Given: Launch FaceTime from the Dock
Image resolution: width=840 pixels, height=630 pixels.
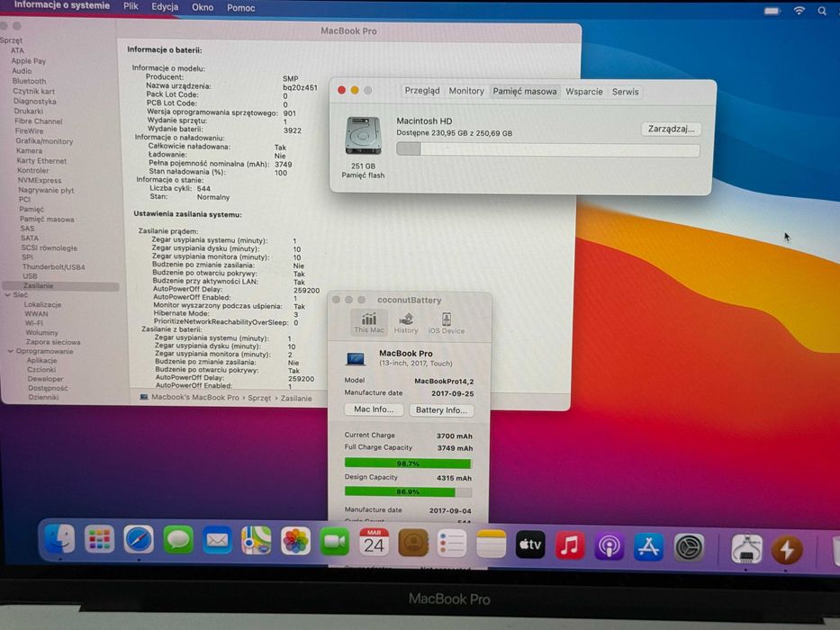Looking at the screenshot, I should (335, 542).
